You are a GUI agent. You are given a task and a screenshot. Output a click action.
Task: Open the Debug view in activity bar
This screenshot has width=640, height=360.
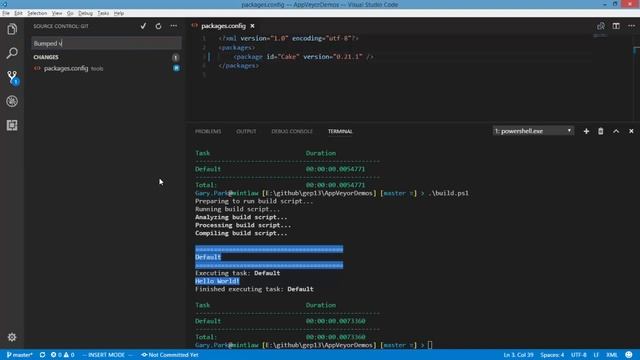pos(12,101)
